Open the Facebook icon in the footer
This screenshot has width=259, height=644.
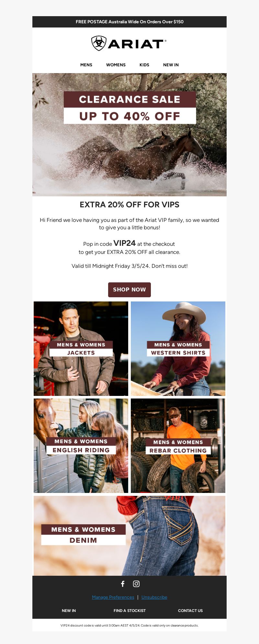point(123,584)
